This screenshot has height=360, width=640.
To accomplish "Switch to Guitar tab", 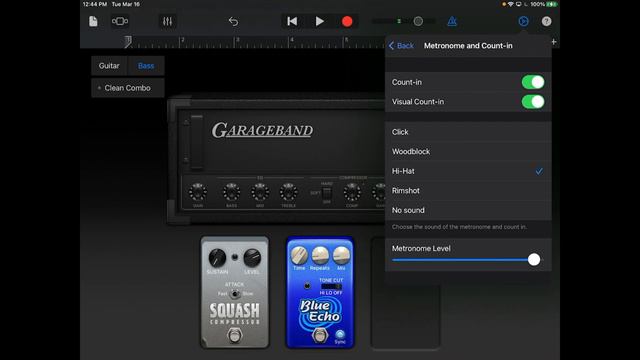I will pos(109,66).
